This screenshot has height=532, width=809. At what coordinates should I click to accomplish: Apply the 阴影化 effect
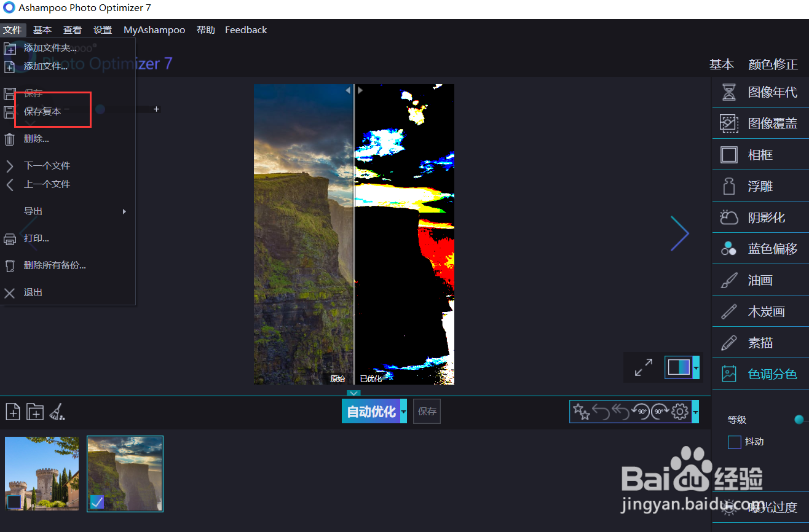coord(761,217)
